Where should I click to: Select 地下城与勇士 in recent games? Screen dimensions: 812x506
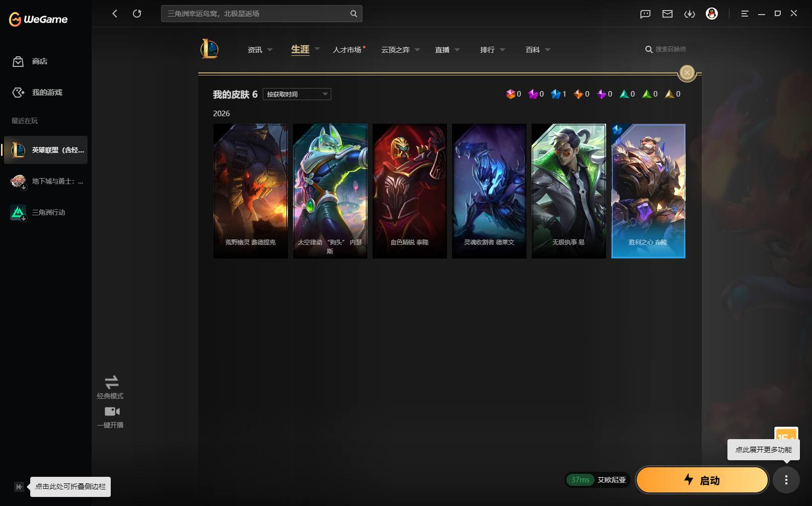tap(46, 181)
